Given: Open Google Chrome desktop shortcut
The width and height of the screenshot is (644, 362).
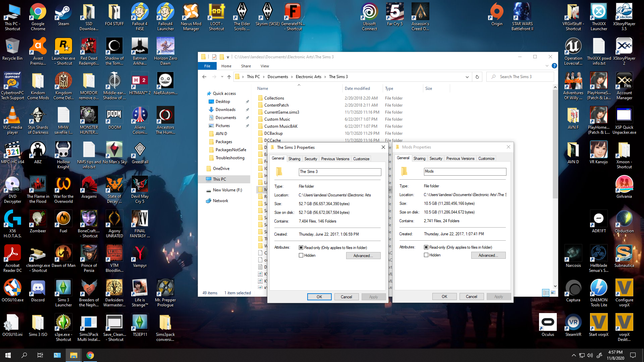Looking at the screenshot, I should (38, 17).
